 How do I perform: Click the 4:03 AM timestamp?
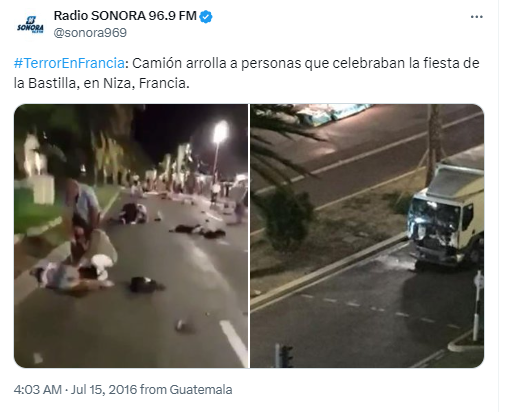(x=38, y=389)
